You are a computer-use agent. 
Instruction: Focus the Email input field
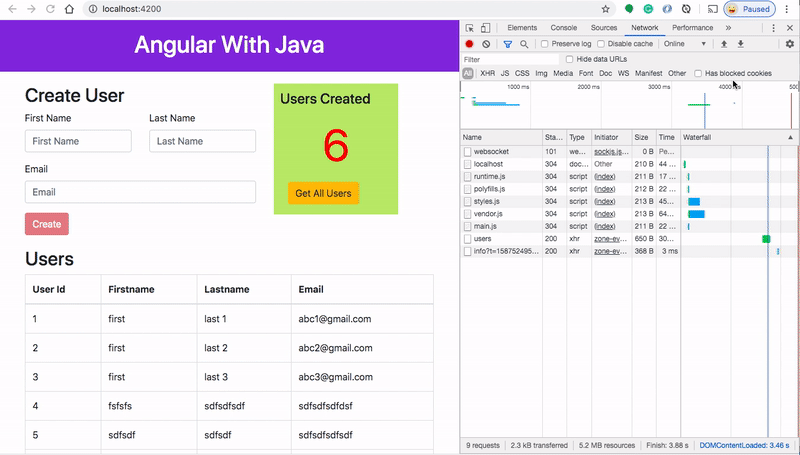tap(140, 192)
